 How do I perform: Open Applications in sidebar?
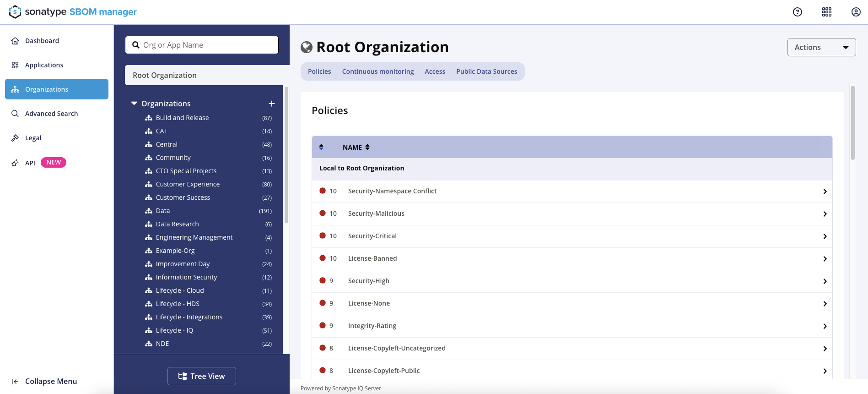tap(57, 65)
